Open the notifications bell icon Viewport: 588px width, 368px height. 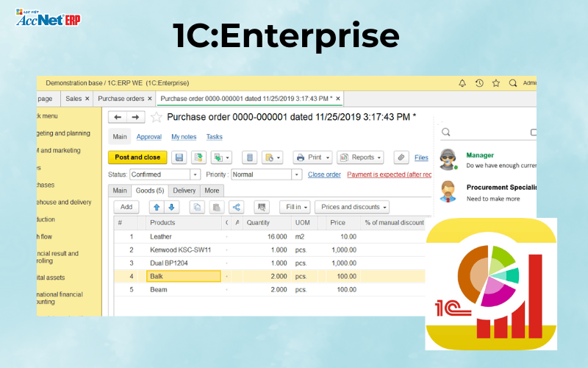pyautogui.click(x=462, y=83)
